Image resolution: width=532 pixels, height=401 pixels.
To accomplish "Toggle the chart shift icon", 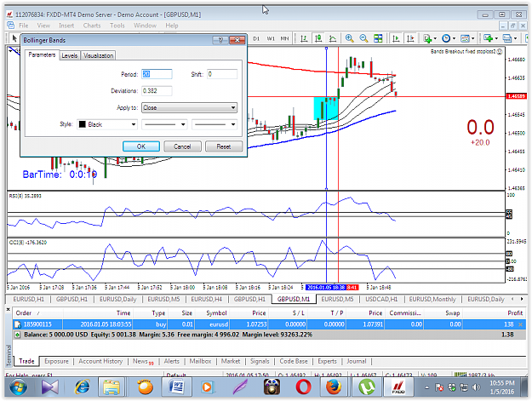I will tap(410, 38).
